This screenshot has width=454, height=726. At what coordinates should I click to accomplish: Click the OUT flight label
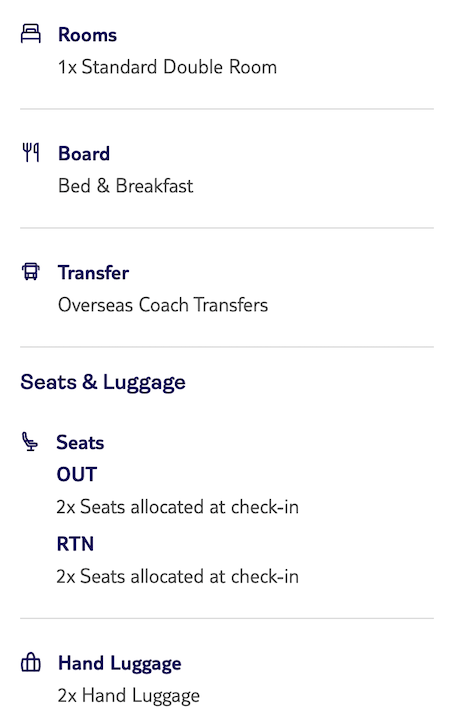(x=76, y=475)
